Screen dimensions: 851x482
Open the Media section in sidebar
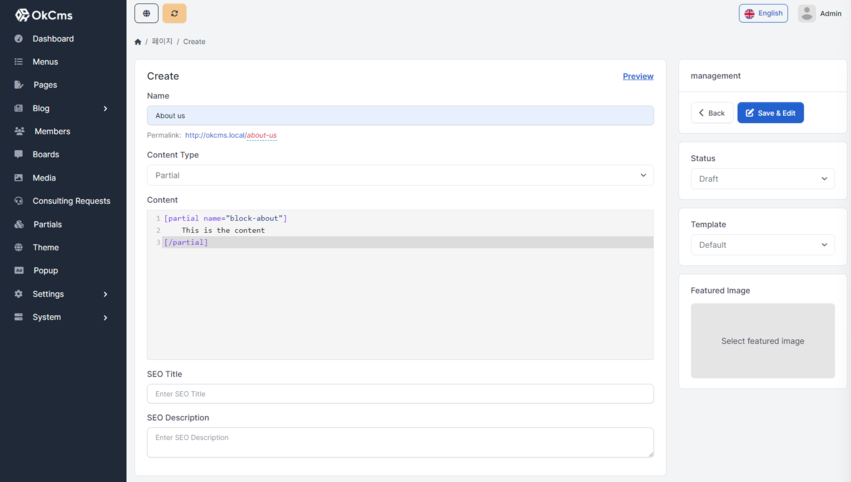coord(44,178)
